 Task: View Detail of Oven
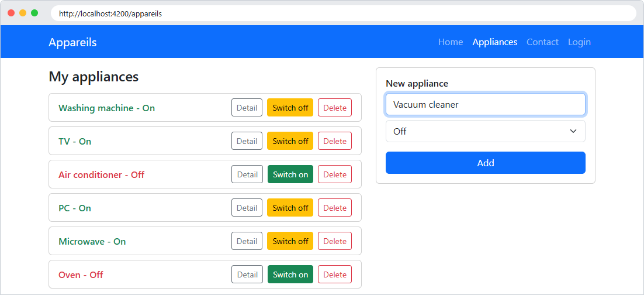tap(247, 275)
